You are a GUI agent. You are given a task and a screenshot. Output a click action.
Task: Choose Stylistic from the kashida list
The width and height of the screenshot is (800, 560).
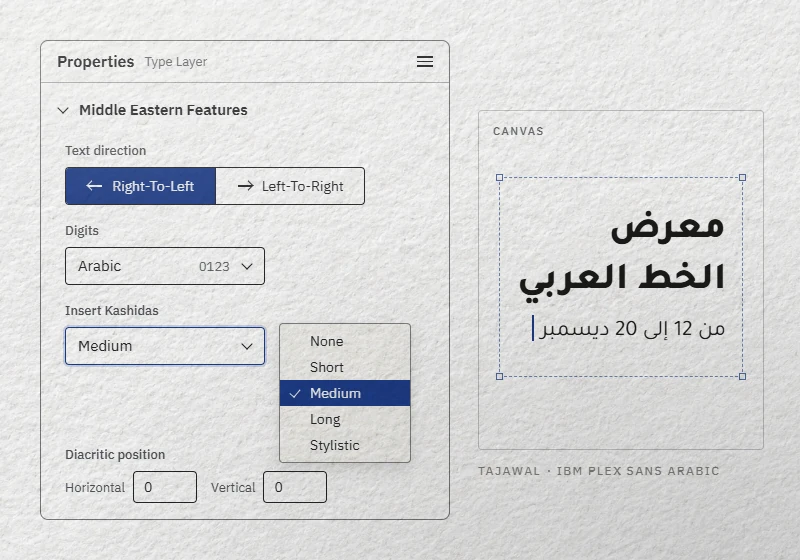pyautogui.click(x=345, y=445)
